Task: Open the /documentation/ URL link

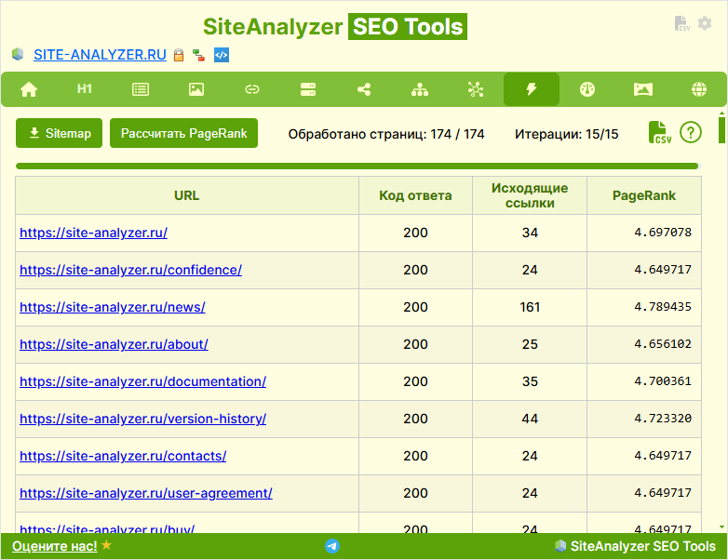Action: [x=143, y=381]
